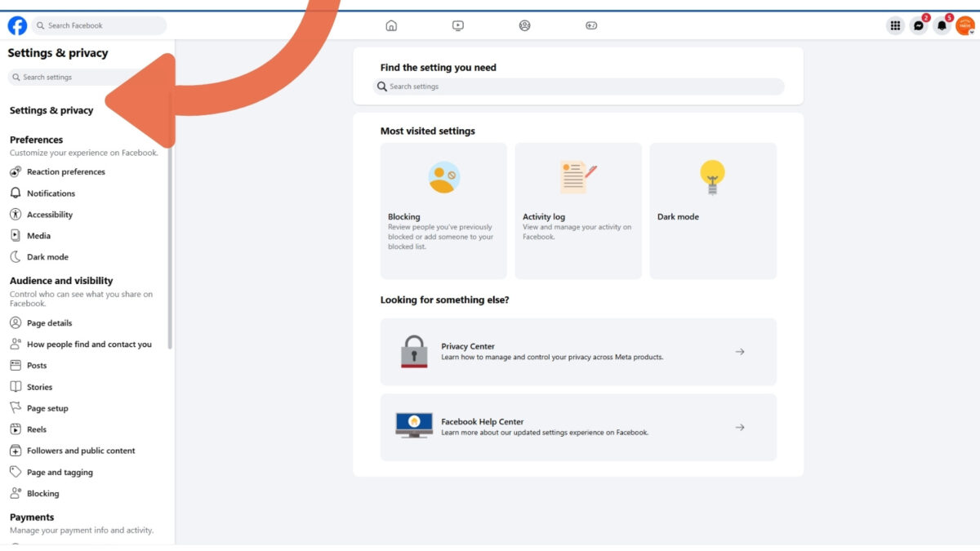This screenshot has width=980, height=551.
Task: Click the Posts sidebar icon
Action: 16,366
